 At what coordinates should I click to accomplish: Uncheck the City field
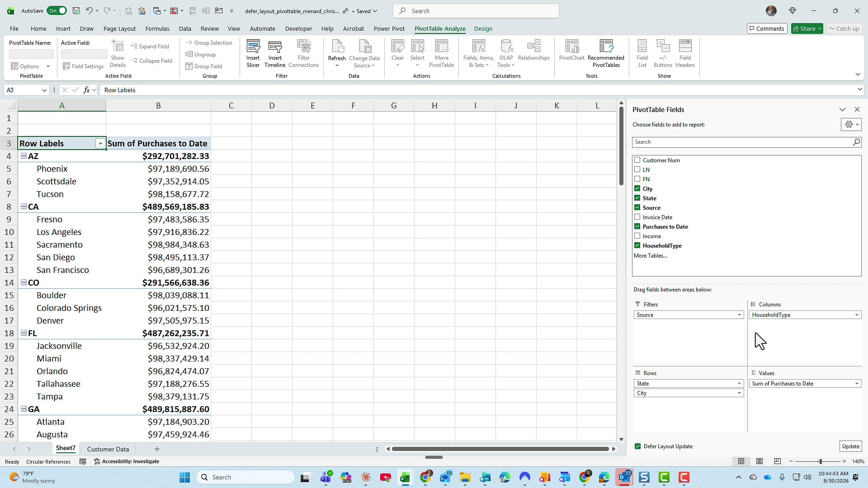point(637,188)
